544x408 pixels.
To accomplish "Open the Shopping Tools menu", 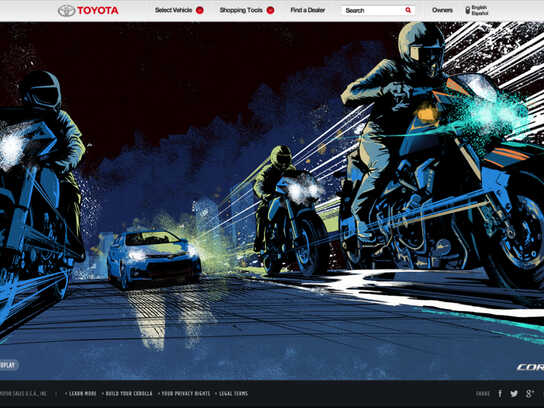I will click(241, 10).
